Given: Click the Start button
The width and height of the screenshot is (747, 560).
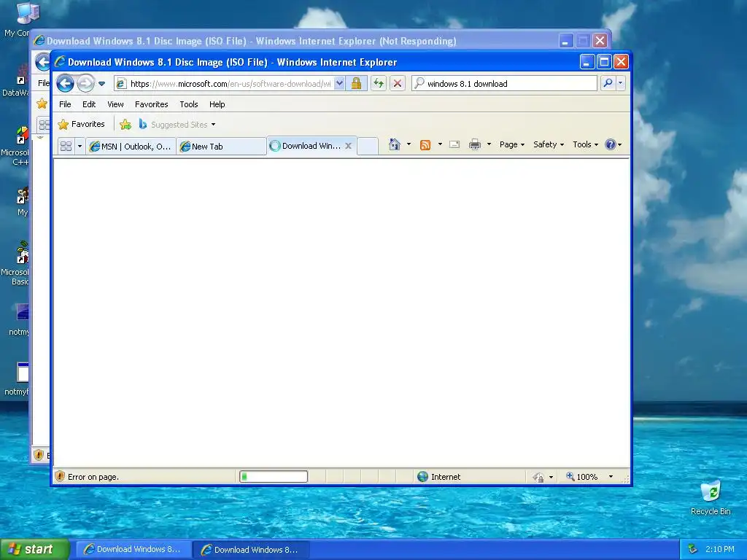Looking at the screenshot, I should tap(35, 549).
